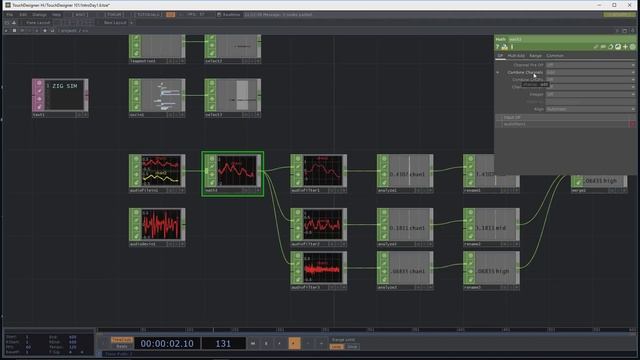Switch to the Range parameter tab
Screen dimensions: 640x360
(x=535, y=56)
